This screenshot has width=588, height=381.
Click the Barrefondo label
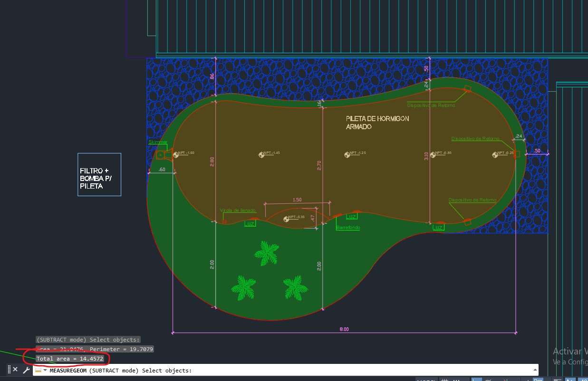click(348, 228)
